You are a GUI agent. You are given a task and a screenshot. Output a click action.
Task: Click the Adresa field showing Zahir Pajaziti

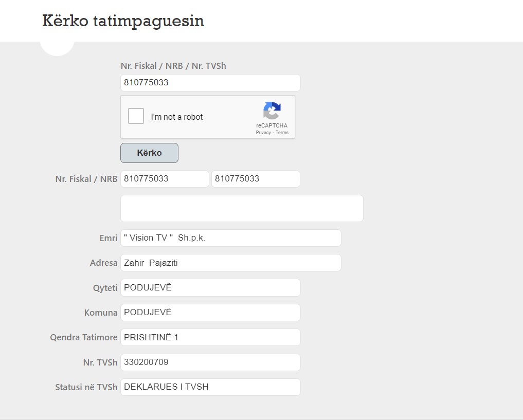pyautogui.click(x=231, y=263)
